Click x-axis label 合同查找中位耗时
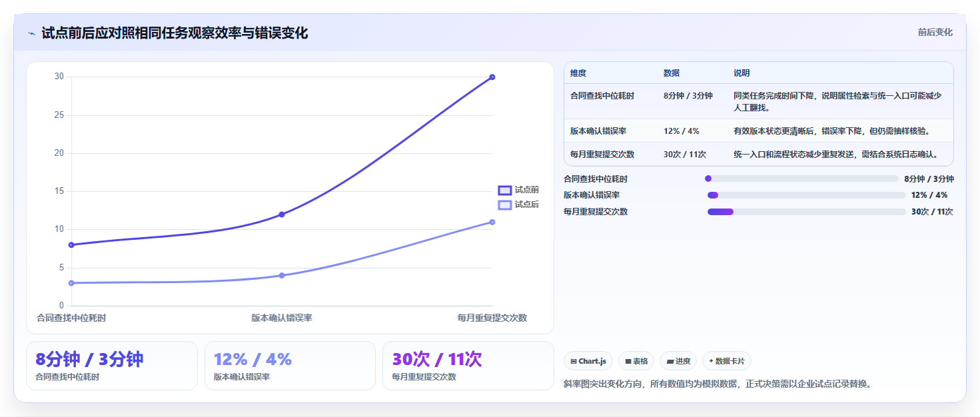Screen dimensions: 980x417 pos(71,318)
